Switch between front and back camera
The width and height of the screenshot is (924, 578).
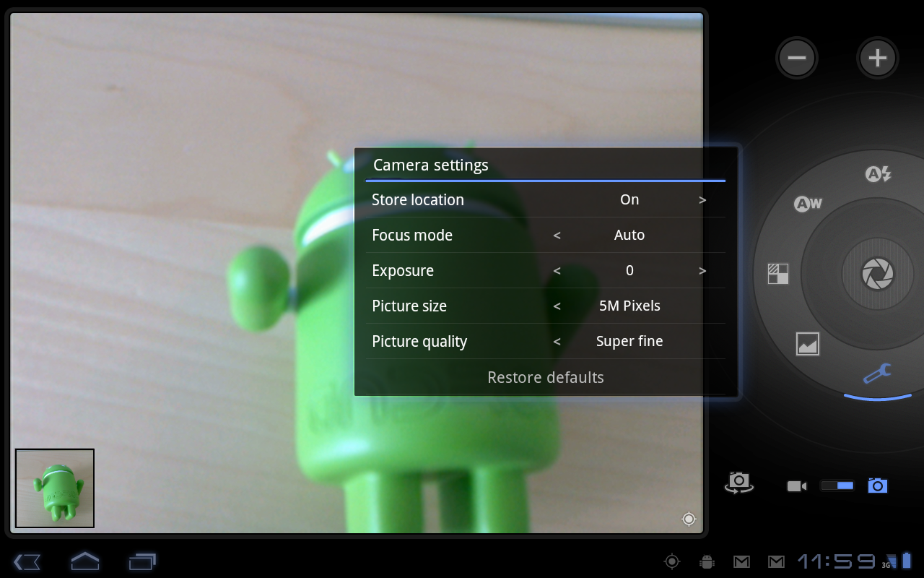coord(739,483)
